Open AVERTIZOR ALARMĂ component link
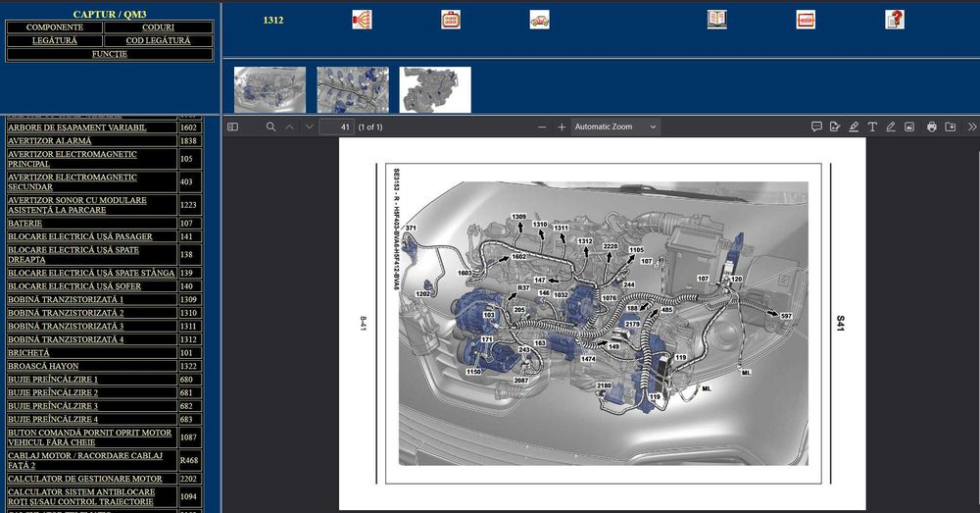The height and width of the screenshot is (513, 980). point(49,141)
